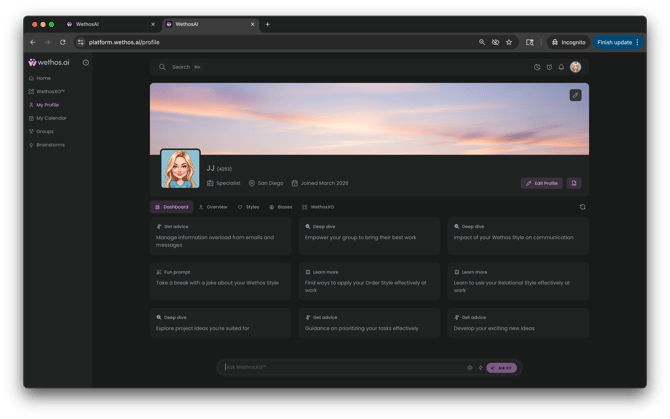The height and width of the screenshot is (419, 670).
Task: Click the site info icon in the address bar
Action: 80,42
